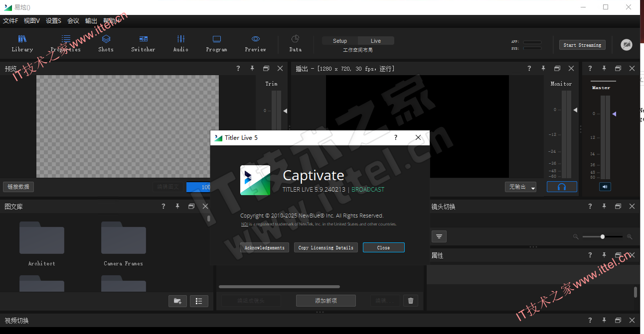Select the Architect folder
This screenshot has width=644, height=334.
(42, 244)
